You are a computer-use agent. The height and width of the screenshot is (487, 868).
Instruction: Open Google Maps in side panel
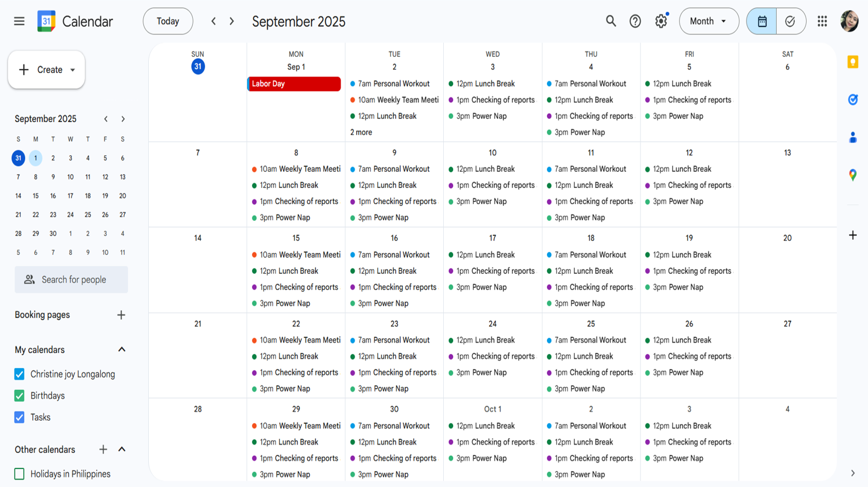pos(852,175)
